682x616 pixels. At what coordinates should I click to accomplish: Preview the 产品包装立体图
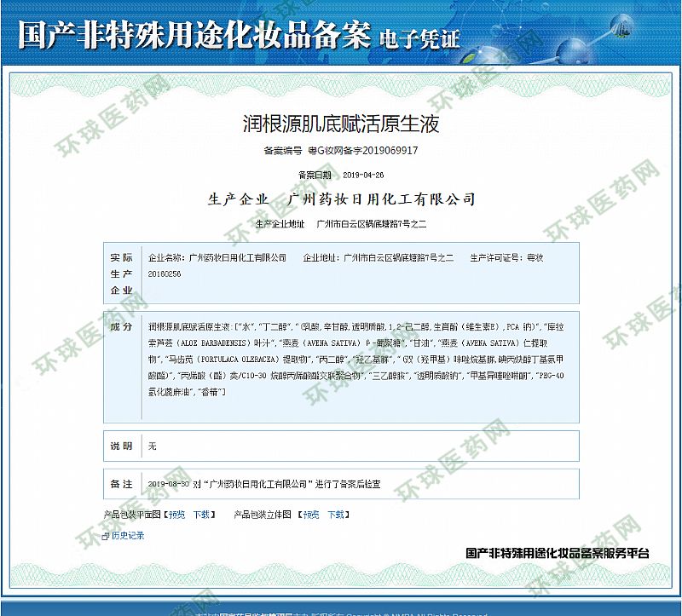[x=312, y=515]
